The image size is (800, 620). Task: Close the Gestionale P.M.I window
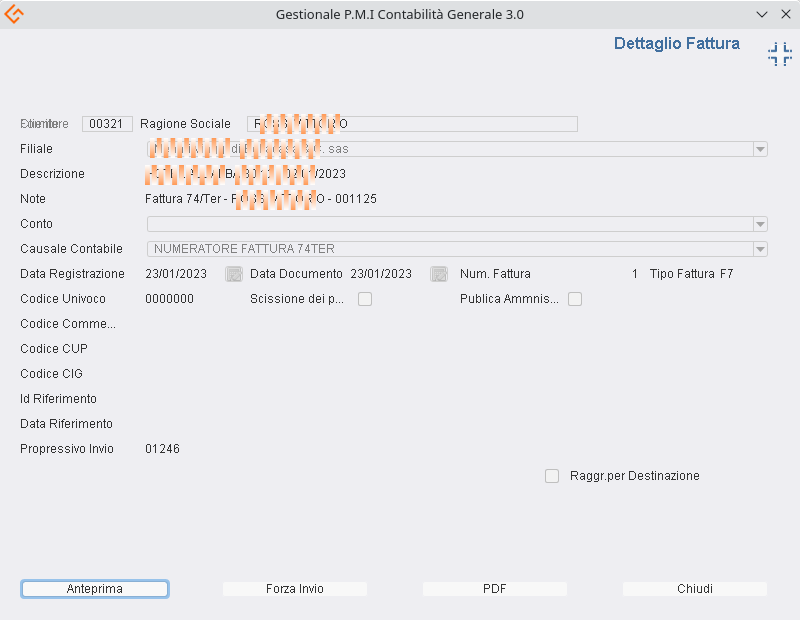click(784, 14)
